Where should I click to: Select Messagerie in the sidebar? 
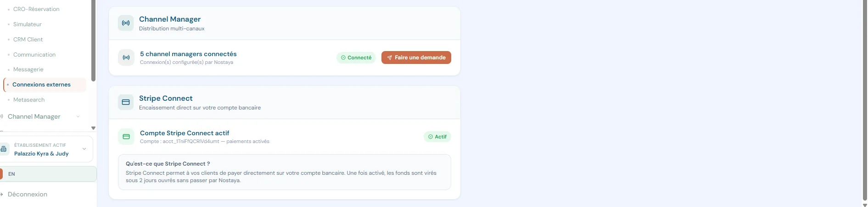click(x=28, y=69)
